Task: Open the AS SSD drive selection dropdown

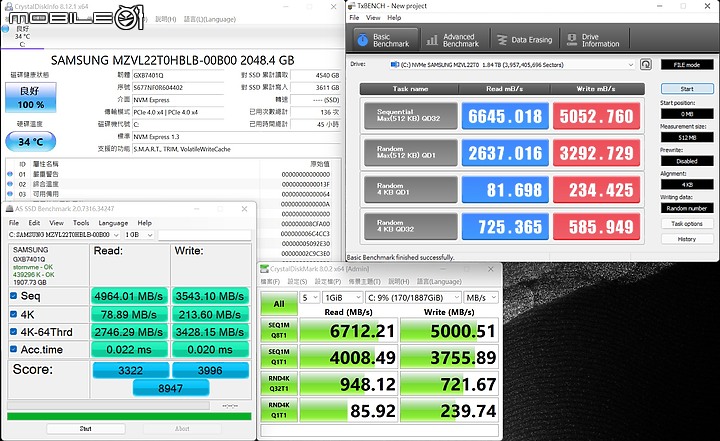Action: tap(64, 235)
